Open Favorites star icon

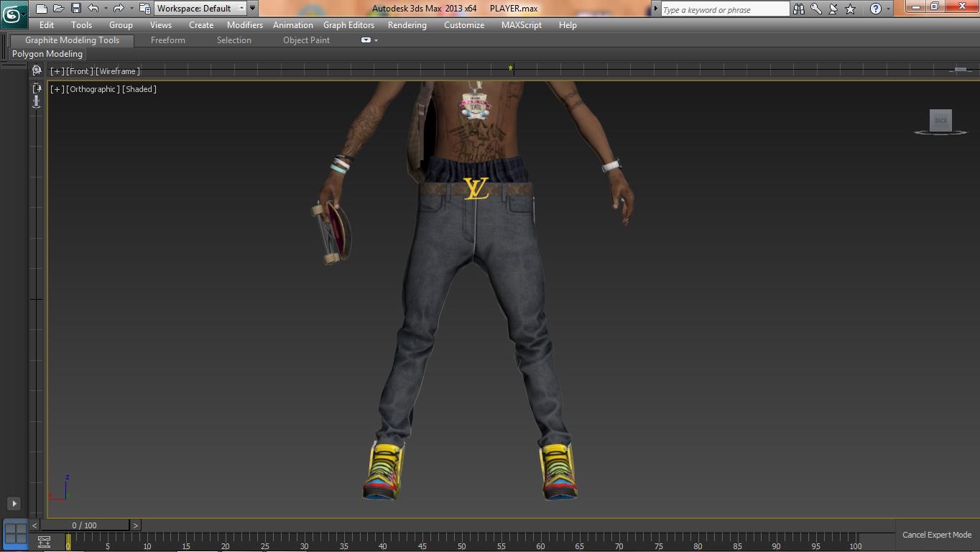point(851,9)
